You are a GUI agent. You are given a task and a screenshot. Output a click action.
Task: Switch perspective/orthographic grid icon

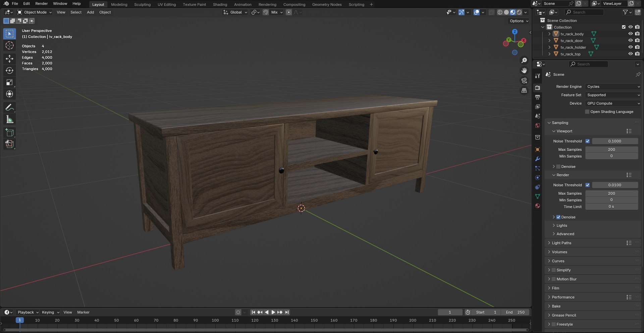point(524,91)
